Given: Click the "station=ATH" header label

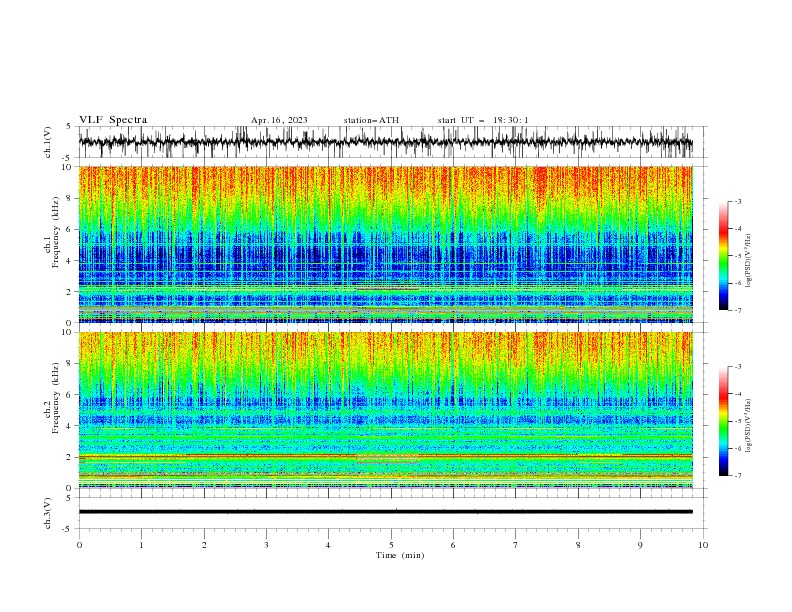Looking at the screenshot, I should (371, 120).
